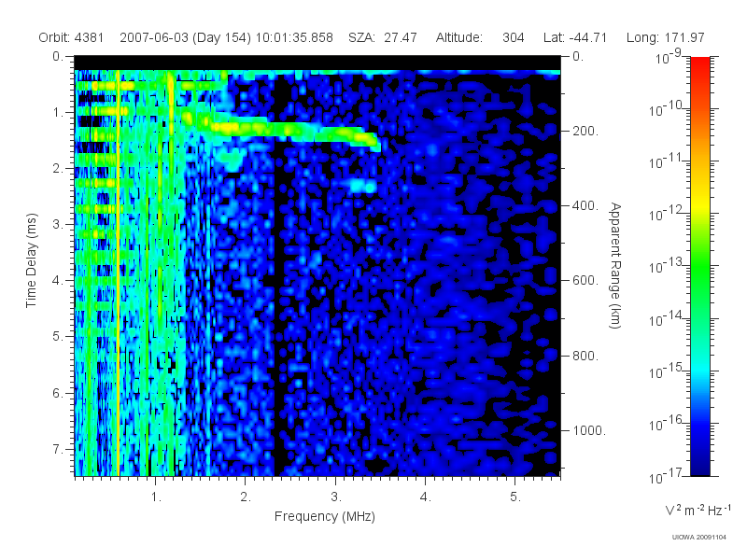Click the 2. tick label on time delay axis

[x=58, y=169]
